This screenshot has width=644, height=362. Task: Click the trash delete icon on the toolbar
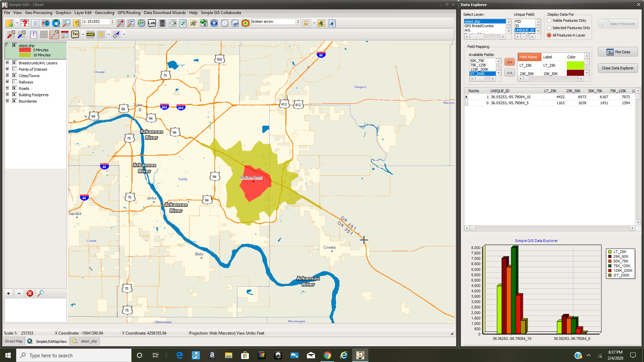162,23
